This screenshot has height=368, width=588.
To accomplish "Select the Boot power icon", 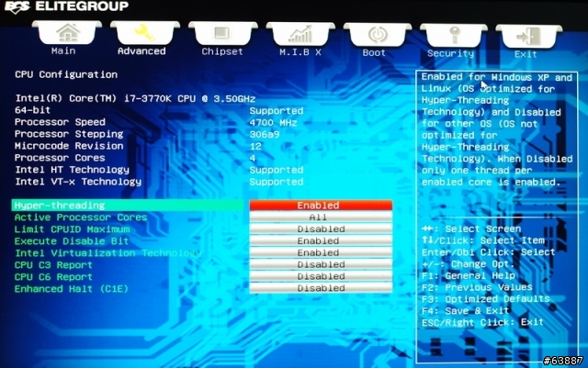I will pos(378,35).
